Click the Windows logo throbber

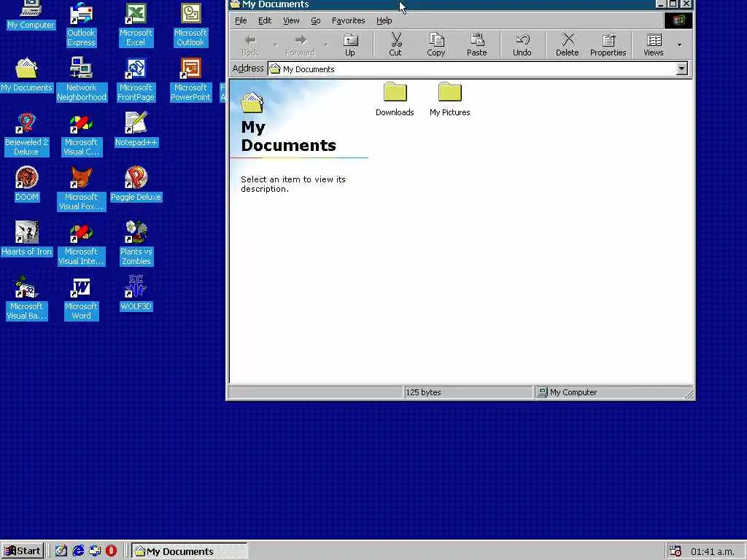(x=678, y=20)
